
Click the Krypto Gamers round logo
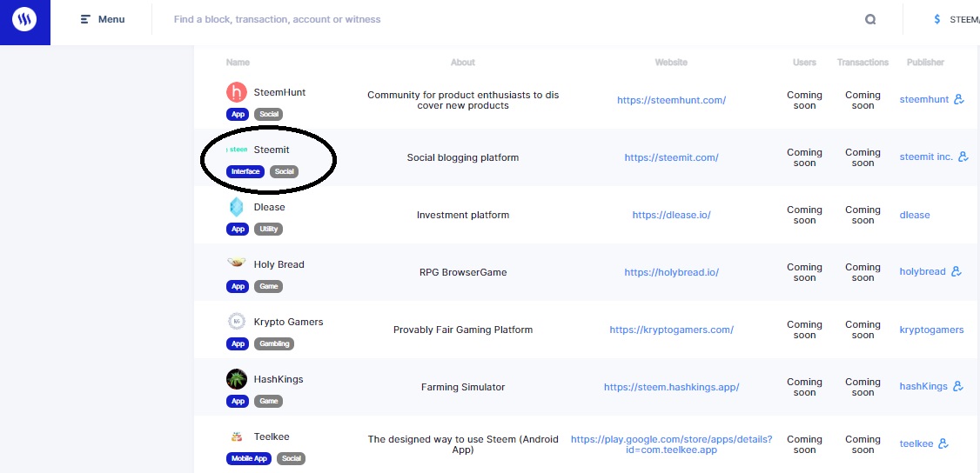coord(236,322)
